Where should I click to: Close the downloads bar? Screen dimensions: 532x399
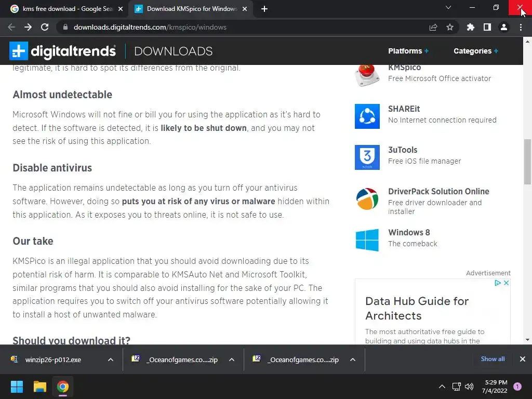tap(523, 359)
